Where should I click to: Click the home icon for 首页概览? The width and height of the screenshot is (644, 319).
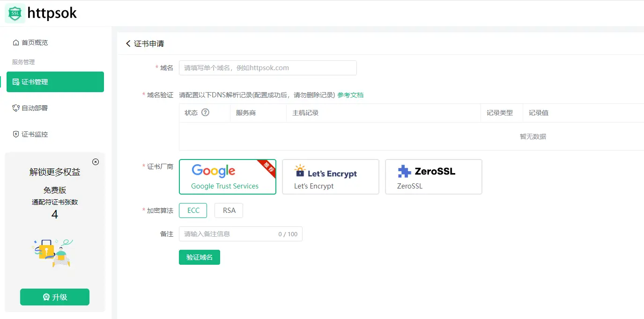16,43
